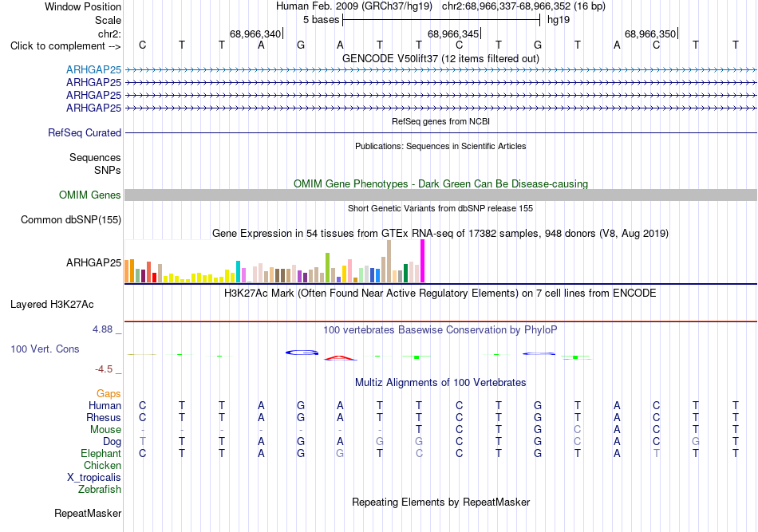The width and height of the screenshot is (758, 532).
Task: Click the yellow-green tall bar in GTEx chart
Action: pyautogui.click(x=328, y=268)
